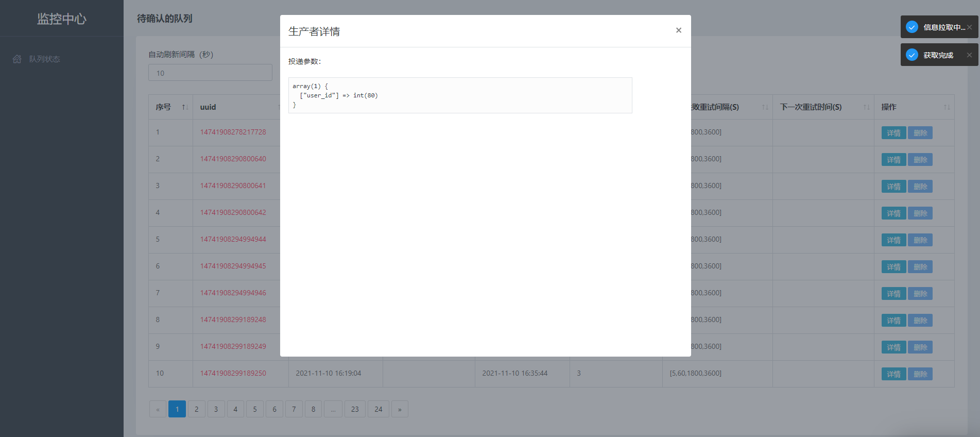Screen dimensions: 980x437
Task: Jump to page 24
Action: point(378,409)
